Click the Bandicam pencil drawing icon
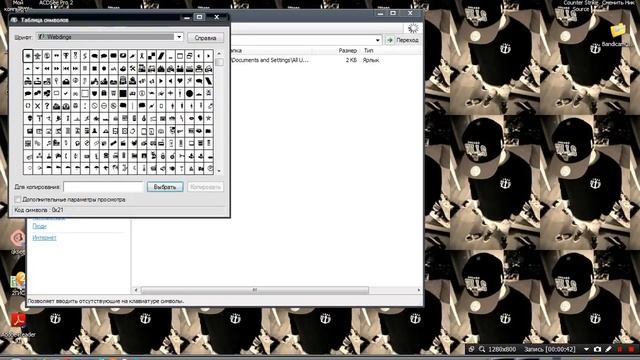 608,349
